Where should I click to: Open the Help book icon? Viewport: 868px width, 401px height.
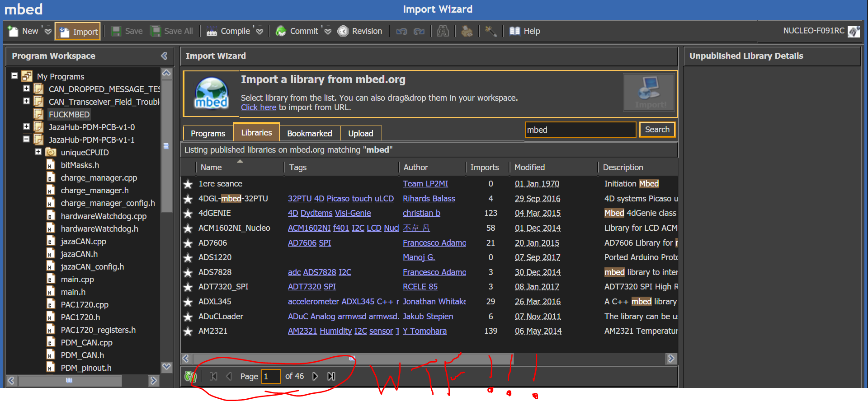click(514, 31)
